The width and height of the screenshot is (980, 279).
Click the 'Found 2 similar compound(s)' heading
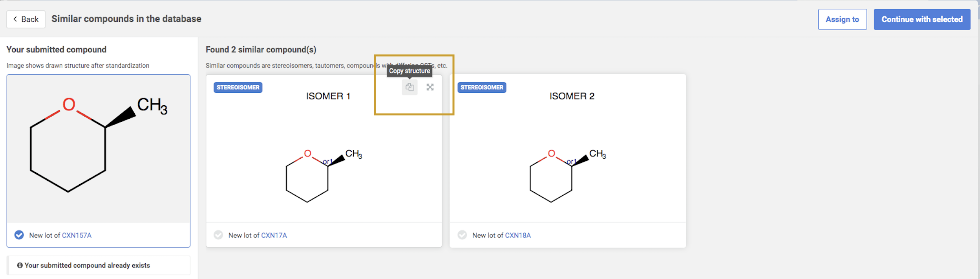pyautogui.click(x=261, y=50)
